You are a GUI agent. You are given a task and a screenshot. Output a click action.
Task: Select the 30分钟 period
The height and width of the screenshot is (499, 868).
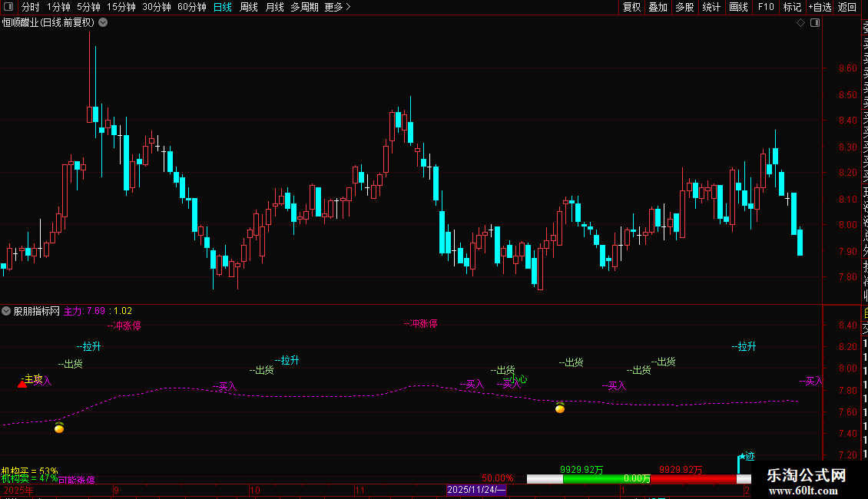[x=156, y=7]
